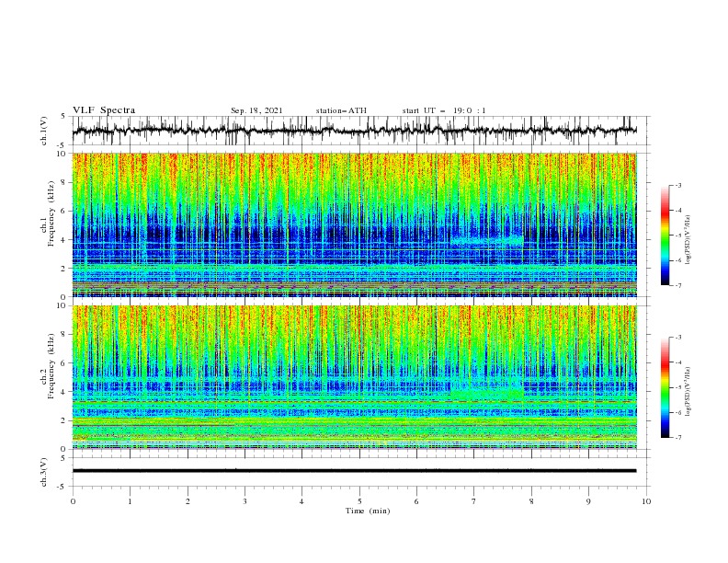Click the "ch.1(V)" waveform axis label
This screenshot has height=563, width=728.
tap(44, 131)
